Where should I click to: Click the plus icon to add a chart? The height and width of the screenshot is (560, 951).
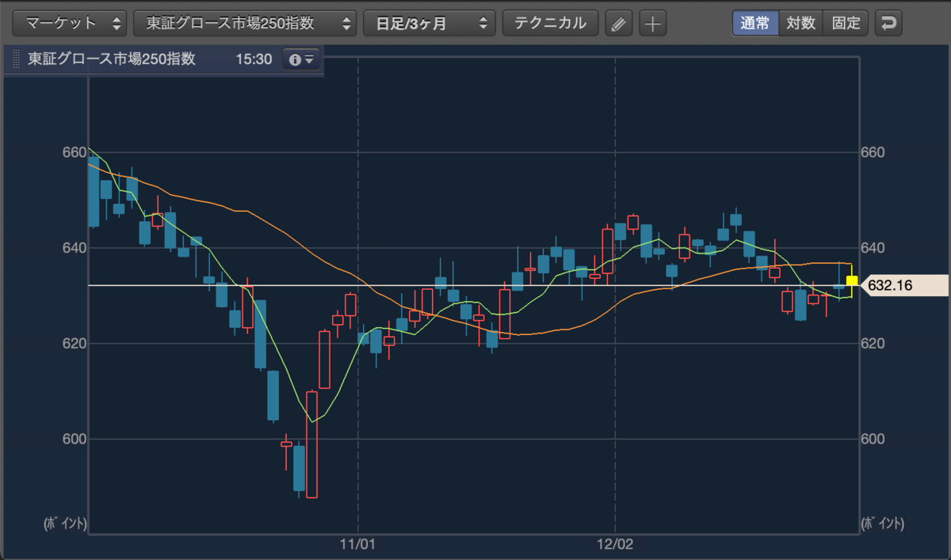[x=652, y=24]
